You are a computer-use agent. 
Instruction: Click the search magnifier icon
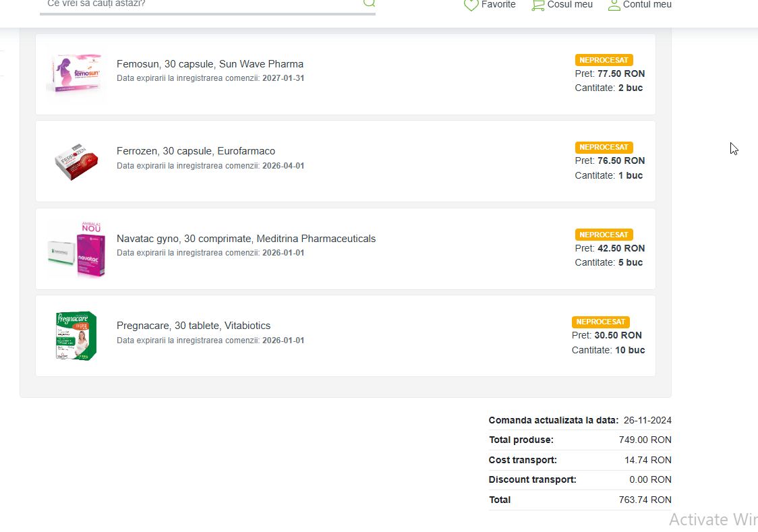(369, 3)
